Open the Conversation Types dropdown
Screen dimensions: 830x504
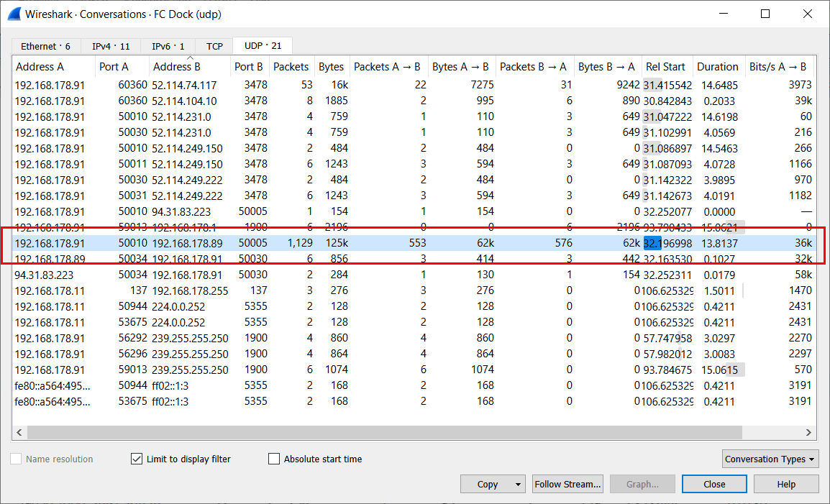coord(770,459)
